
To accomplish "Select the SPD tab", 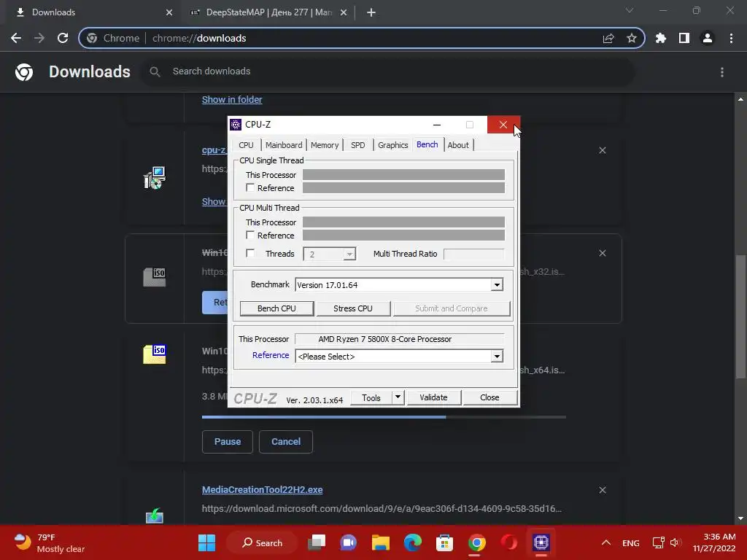I will click(357, 145).
